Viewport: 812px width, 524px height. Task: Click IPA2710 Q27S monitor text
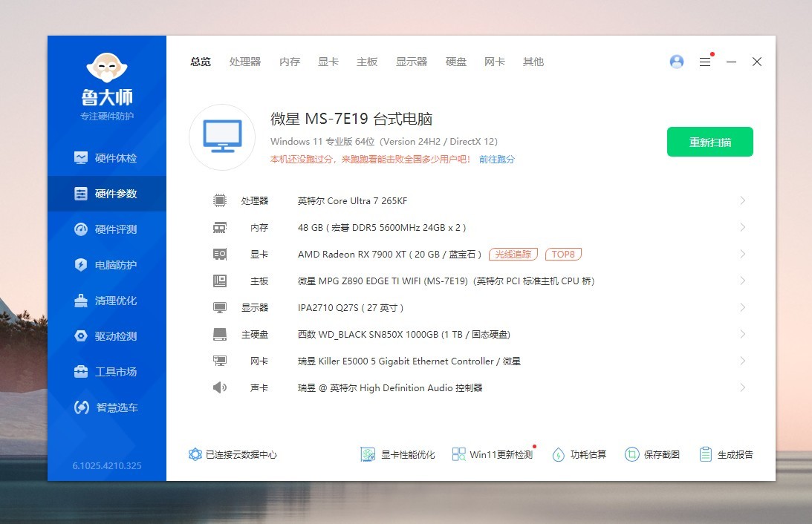coord(351,308)
